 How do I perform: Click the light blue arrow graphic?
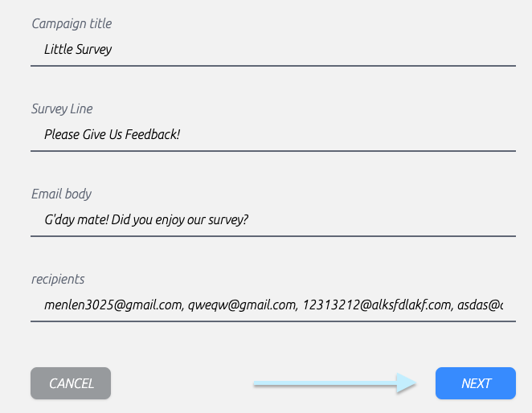[334, 383]
